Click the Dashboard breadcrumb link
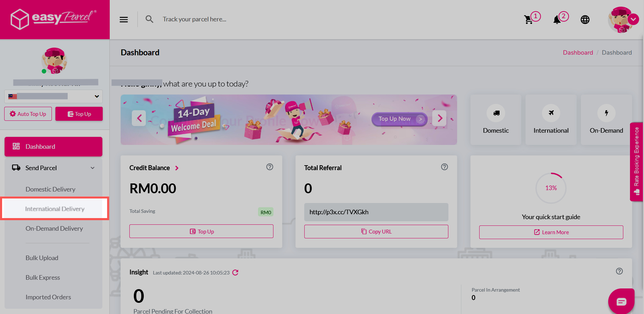Image resolution: width=644 pixels, height=314 pixels. pos(578,53)
